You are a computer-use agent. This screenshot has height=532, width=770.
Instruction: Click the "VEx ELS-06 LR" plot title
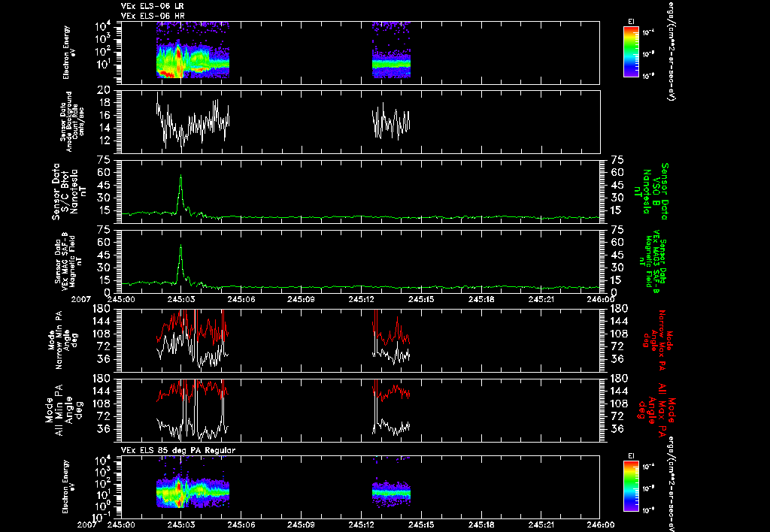coord(152,6)
